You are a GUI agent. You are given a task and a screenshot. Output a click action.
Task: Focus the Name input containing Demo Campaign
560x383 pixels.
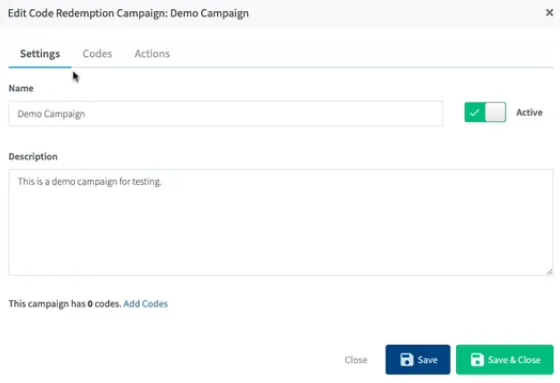click(226, 114)
